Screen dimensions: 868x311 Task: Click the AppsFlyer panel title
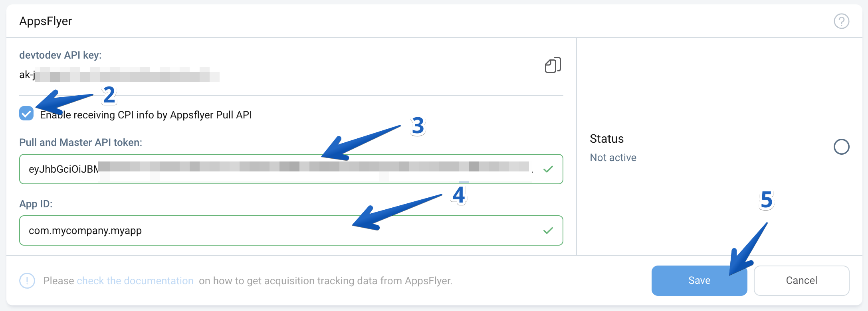[46, 21]
